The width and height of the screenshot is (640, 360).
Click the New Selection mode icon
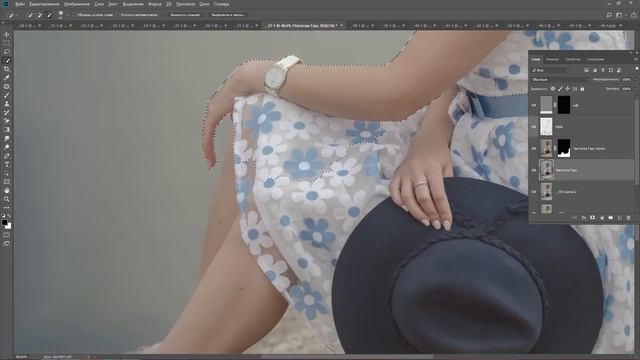[30, 15]
